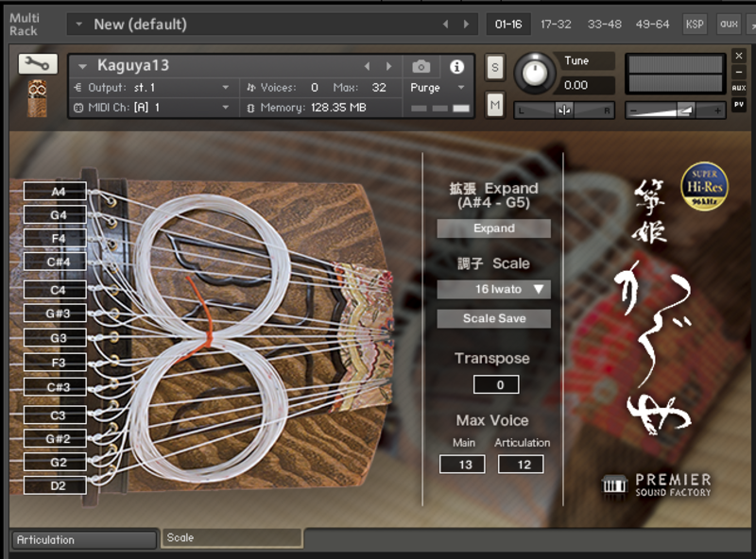Select previous multi preset with the left arrow
756x559 pixels.
[445, 25]
